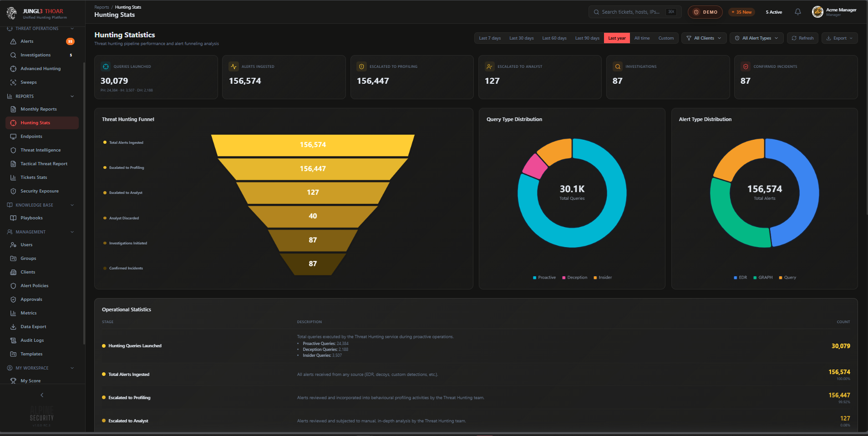The width and height of the screenshot is (868, 436).
Task: Toggle Query series in Alert Type legend
Action: click(787, 278)
